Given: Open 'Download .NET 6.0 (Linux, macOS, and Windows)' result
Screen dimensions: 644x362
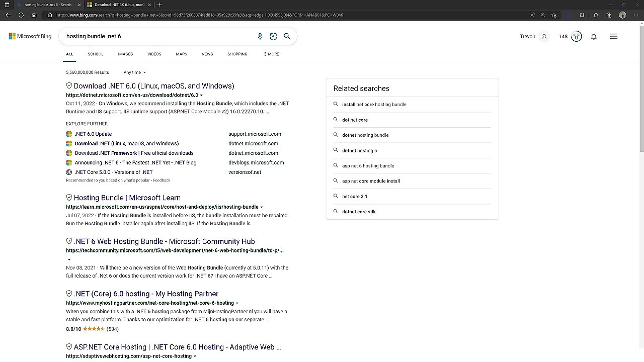Looking at the screenshot, I should [154, 86].
